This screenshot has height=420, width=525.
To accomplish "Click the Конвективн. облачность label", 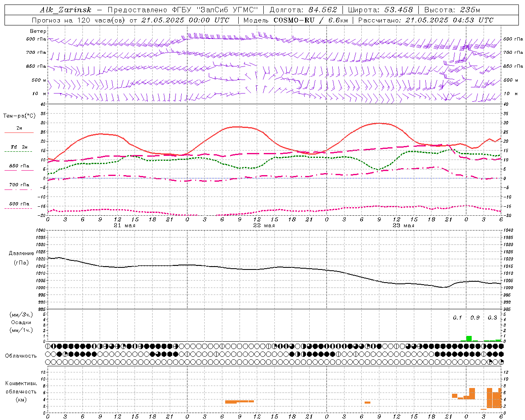I will (21, 388).
